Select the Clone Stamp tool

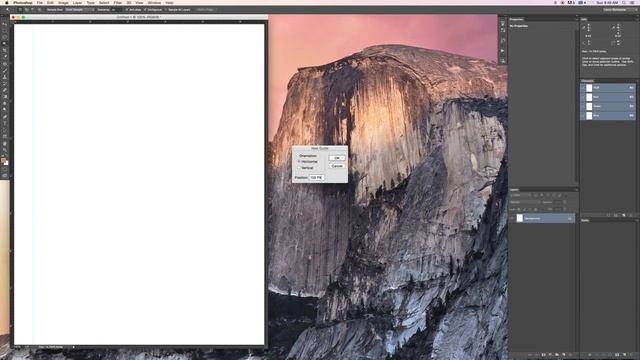click(5, 77)
